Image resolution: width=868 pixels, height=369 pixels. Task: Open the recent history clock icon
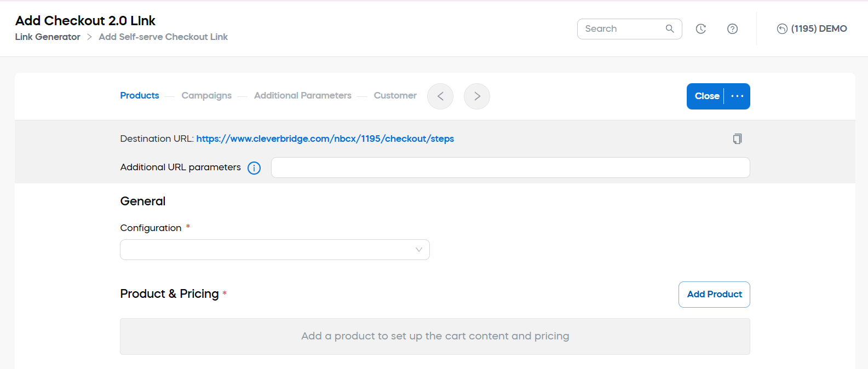(700, 29)
